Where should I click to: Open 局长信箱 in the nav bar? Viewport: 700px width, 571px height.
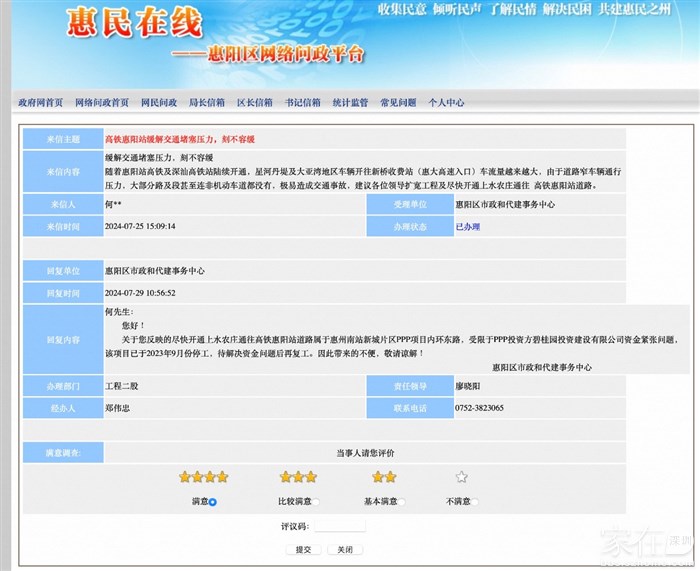point(207,103)
